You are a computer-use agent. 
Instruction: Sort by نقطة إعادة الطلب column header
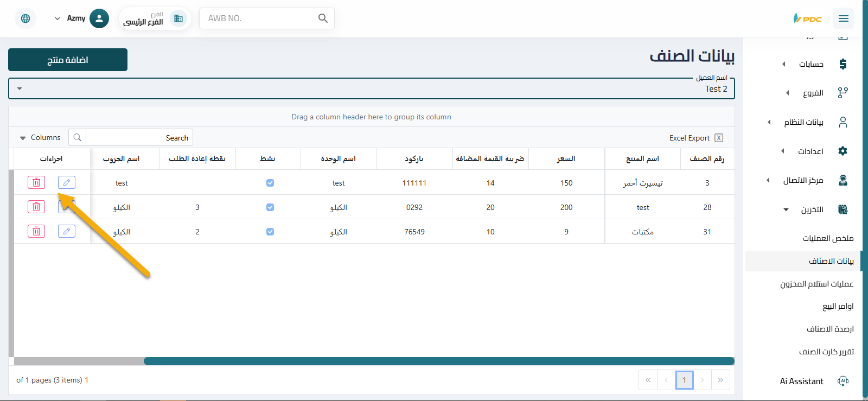click(197, 159)
